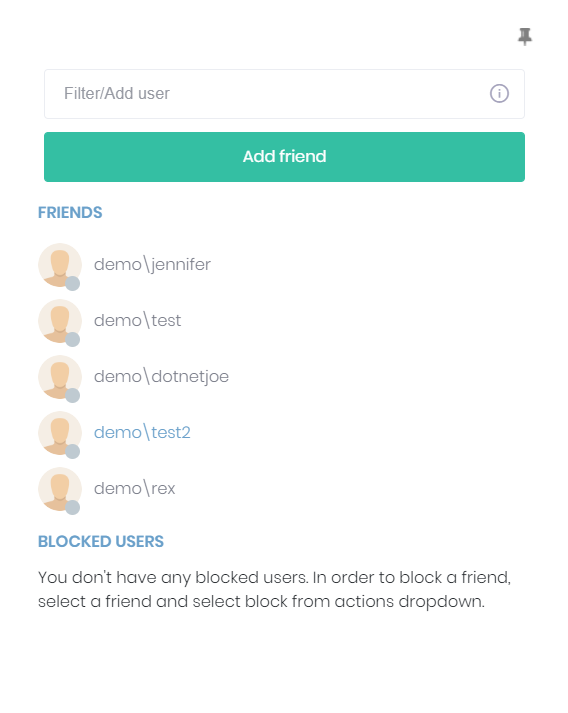Select friend demo\jennifer by name

pyautogui.click(x=152, y=265)
